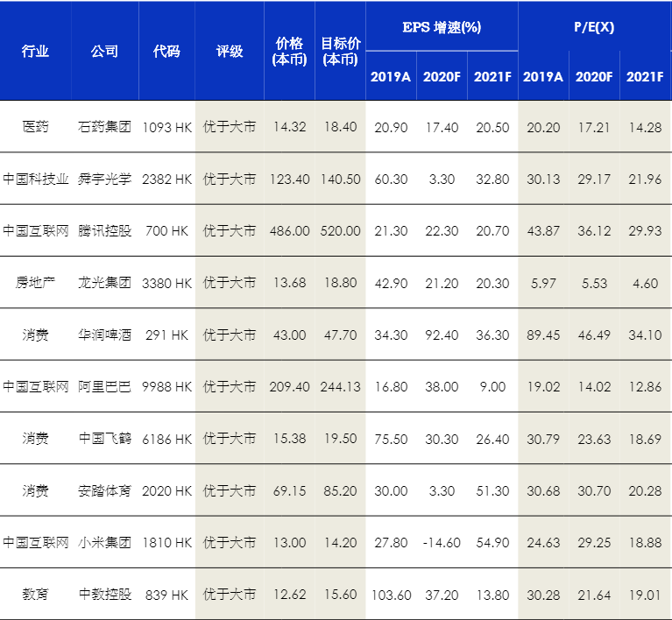This screenshot has height=620, width=672.
Task: Select company name 舜宇光学
Action: [104, 179]
